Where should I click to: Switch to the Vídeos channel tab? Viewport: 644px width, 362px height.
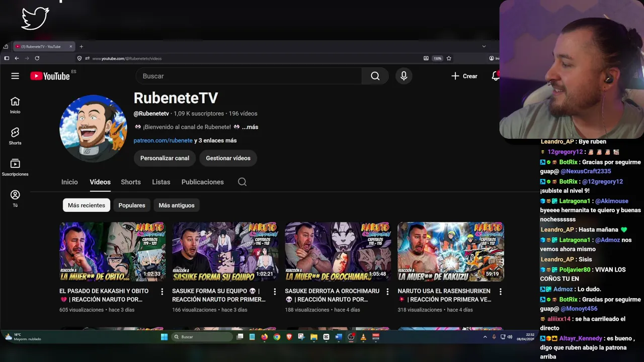[100, 182]
